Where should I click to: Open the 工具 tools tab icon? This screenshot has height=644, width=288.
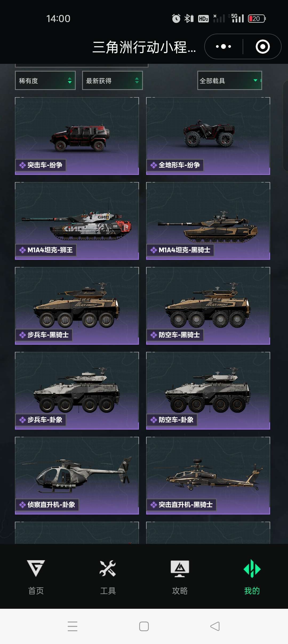(x=108, y=568)
